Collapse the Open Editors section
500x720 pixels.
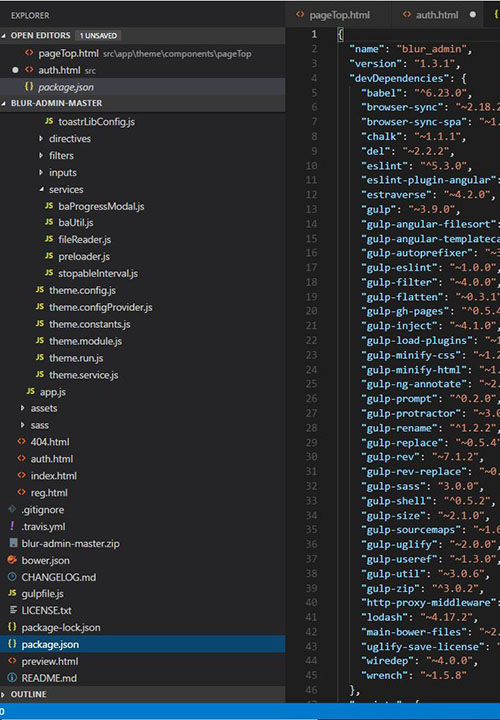4,35
